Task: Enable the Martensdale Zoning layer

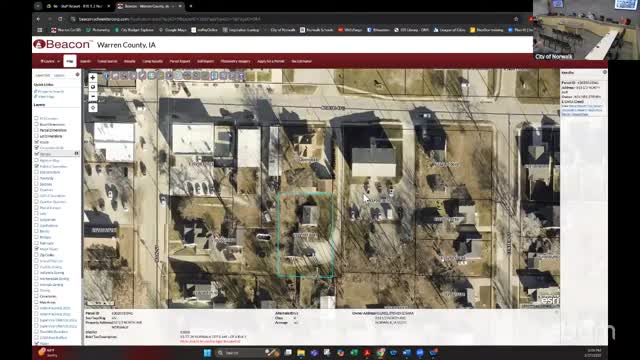Action: click(36, 278)
